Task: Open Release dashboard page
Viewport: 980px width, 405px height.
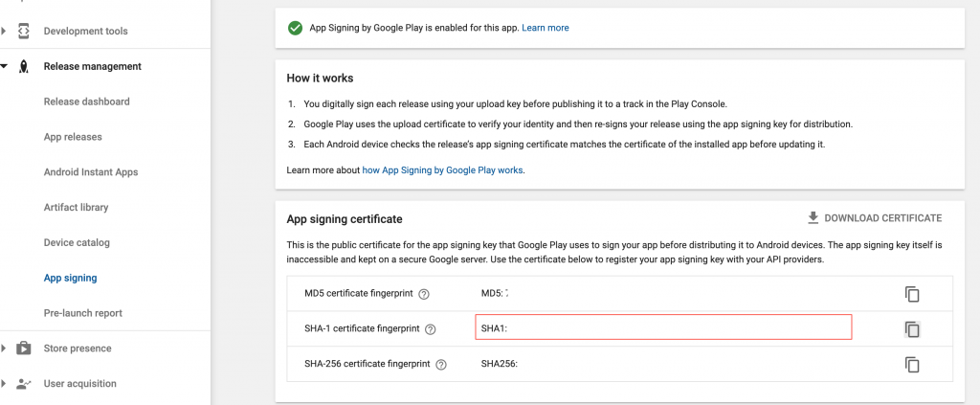Action: point(87,101)
